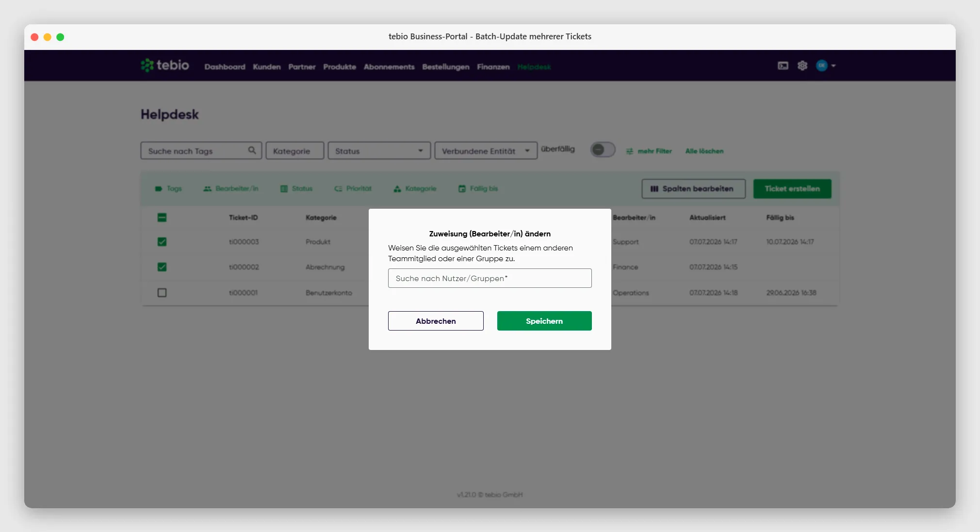
Task: Click Alle löschen link
Action: click(x=704, y=151)
